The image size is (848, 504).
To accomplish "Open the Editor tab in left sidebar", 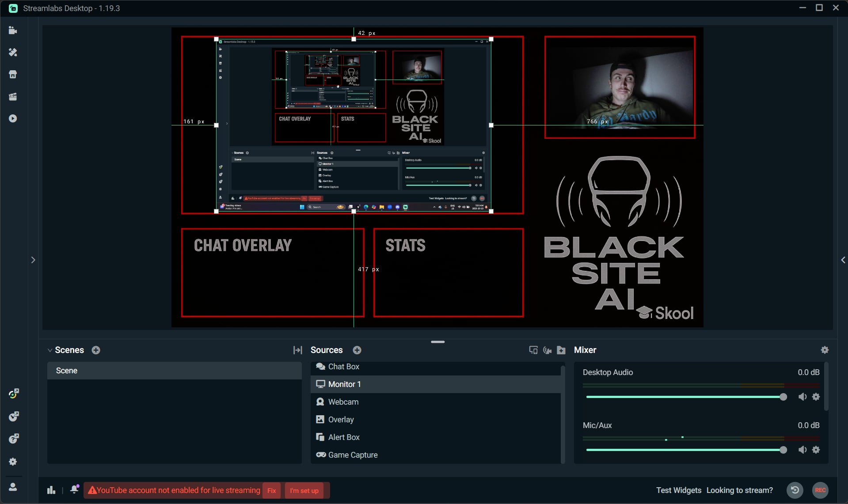I will pyautogui.click(x=13, y=30).
